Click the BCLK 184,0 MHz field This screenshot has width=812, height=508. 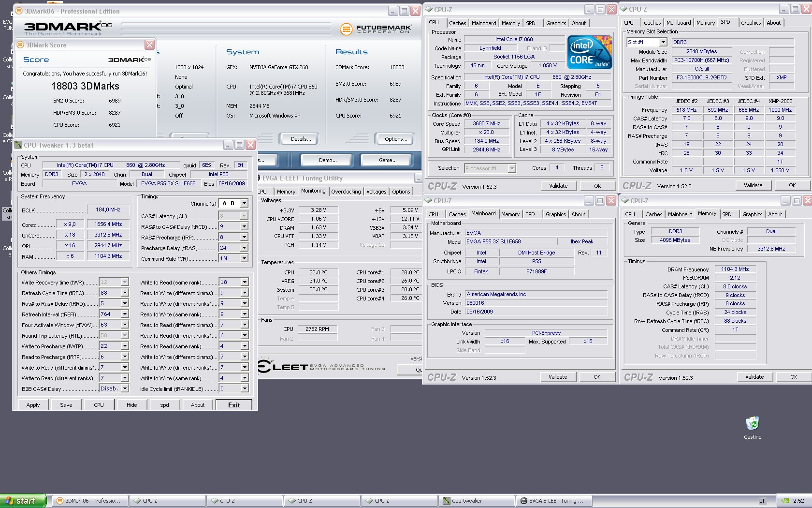[108, 209]
